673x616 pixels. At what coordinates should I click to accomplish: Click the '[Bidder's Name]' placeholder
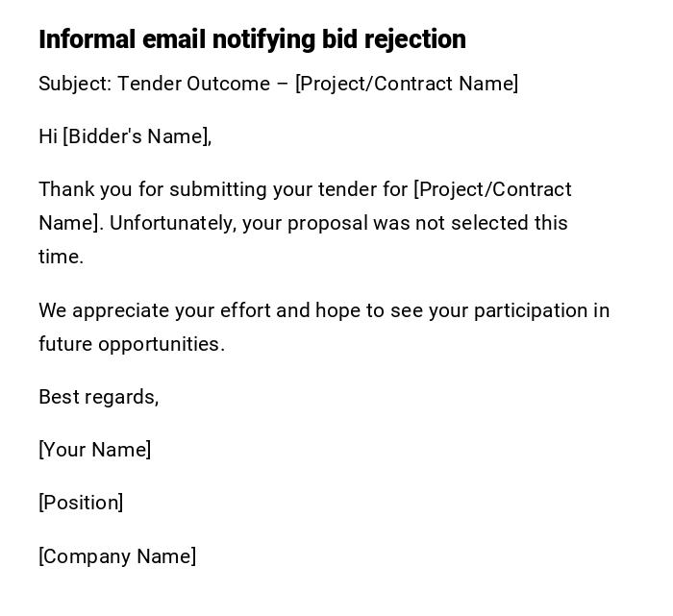(x=136, y=136)
